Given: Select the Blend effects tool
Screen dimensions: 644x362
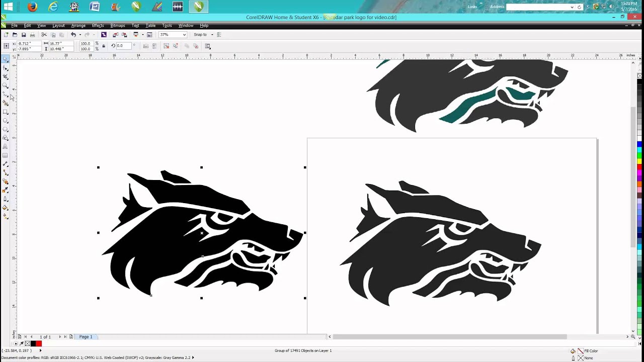Looking at the screenshot, I should coord(6,182).
